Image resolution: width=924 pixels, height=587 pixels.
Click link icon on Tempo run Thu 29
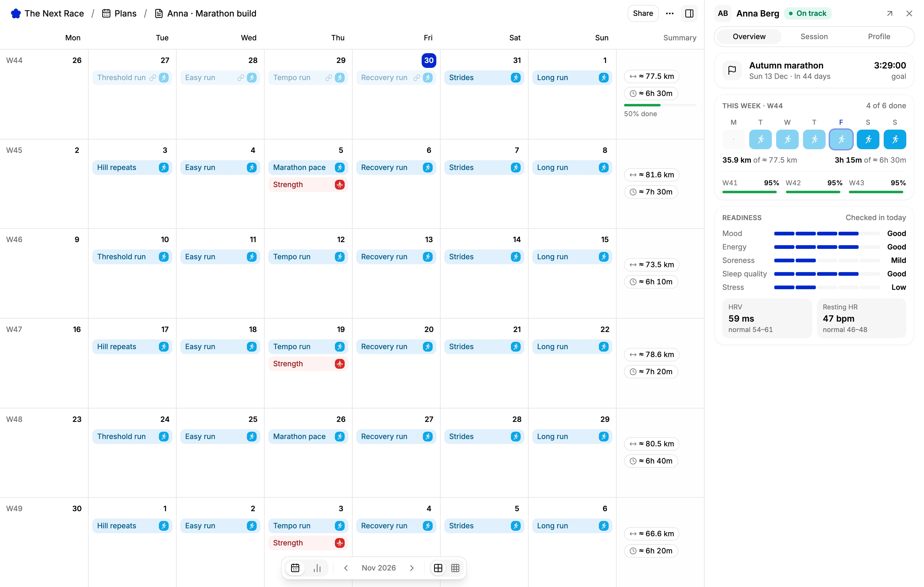(328, 77)
